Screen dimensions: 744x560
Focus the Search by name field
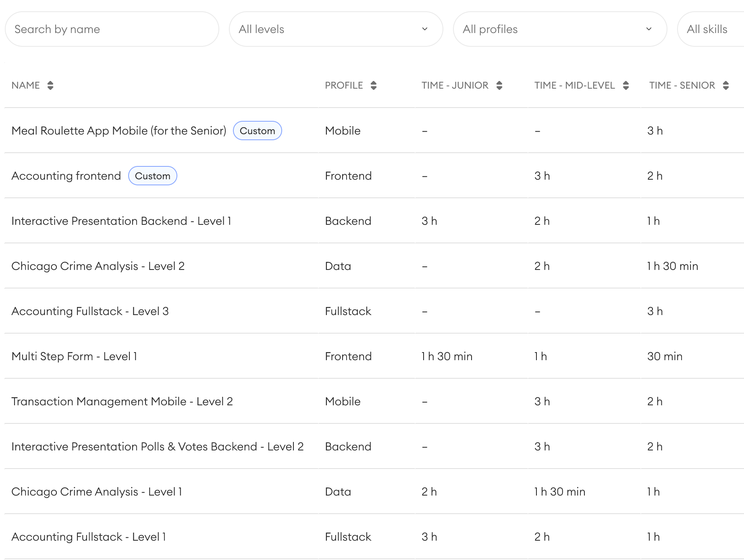[112, 29]
